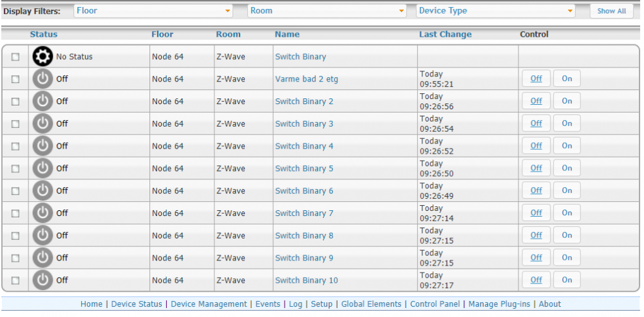
Task: Open Manage Plug-ins from footer navigation
Action: (x=500, y=304)
